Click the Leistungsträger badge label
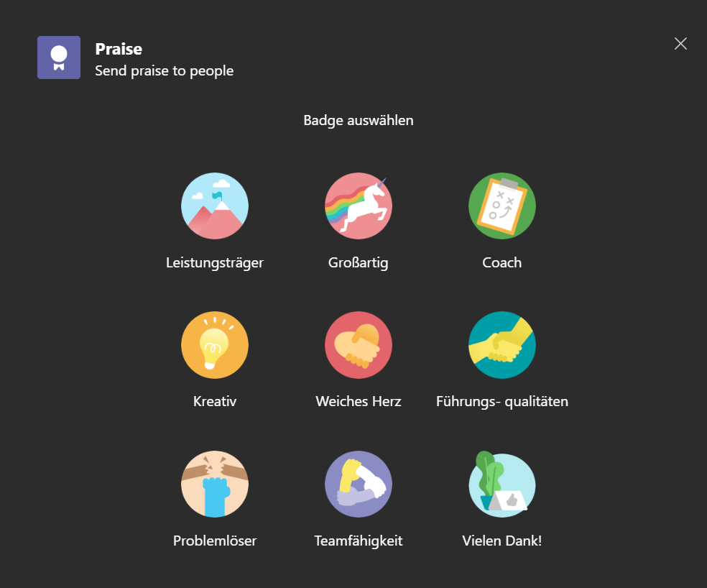 pos(215,262)
